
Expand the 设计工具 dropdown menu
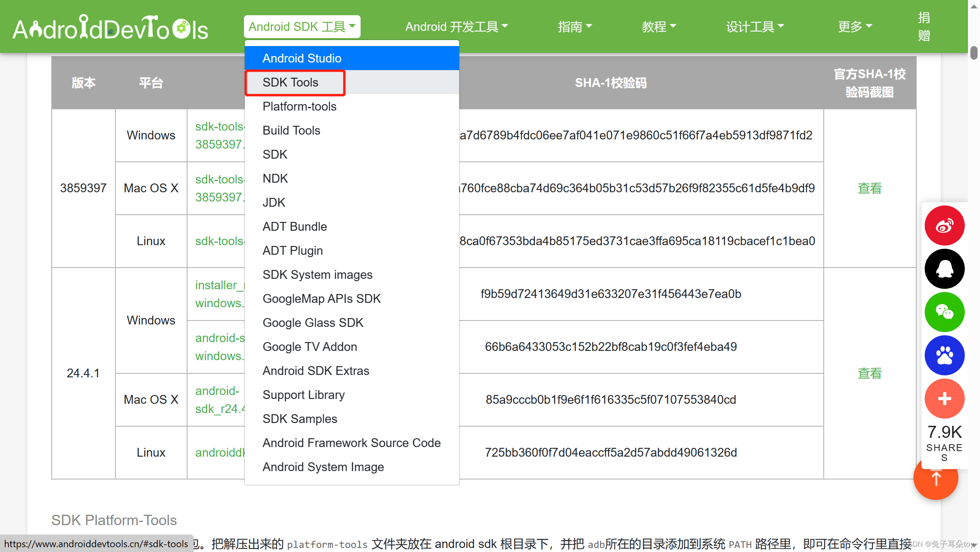(x=755, y=26)
